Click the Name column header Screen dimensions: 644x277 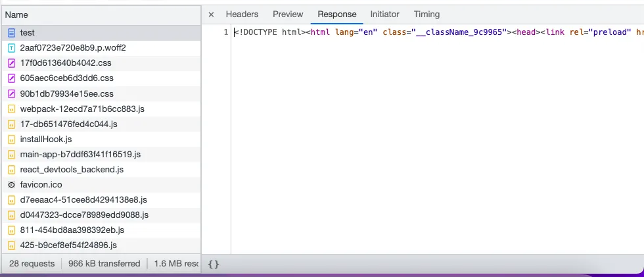[x=101, y=14]
